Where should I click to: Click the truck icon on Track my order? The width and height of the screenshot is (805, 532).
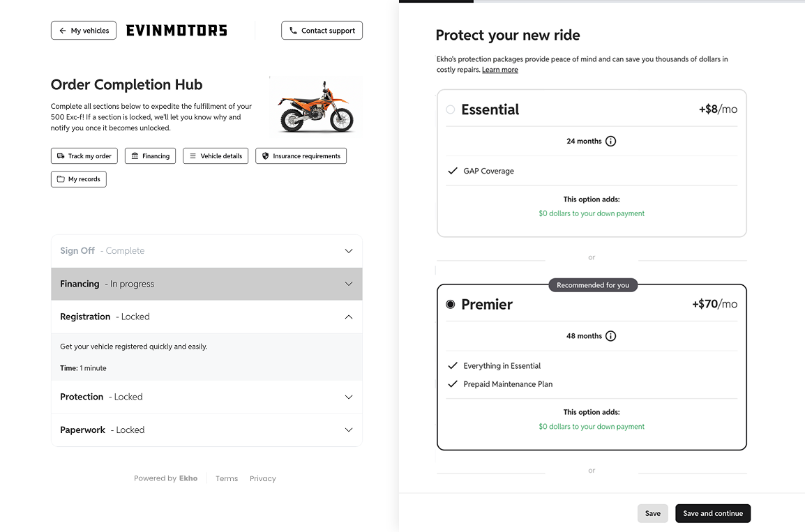point(61,156)
